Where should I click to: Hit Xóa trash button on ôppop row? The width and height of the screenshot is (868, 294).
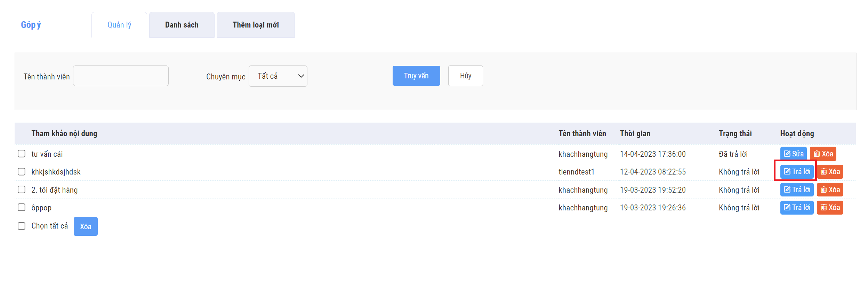pyautogui.click(x=830, y=208)
